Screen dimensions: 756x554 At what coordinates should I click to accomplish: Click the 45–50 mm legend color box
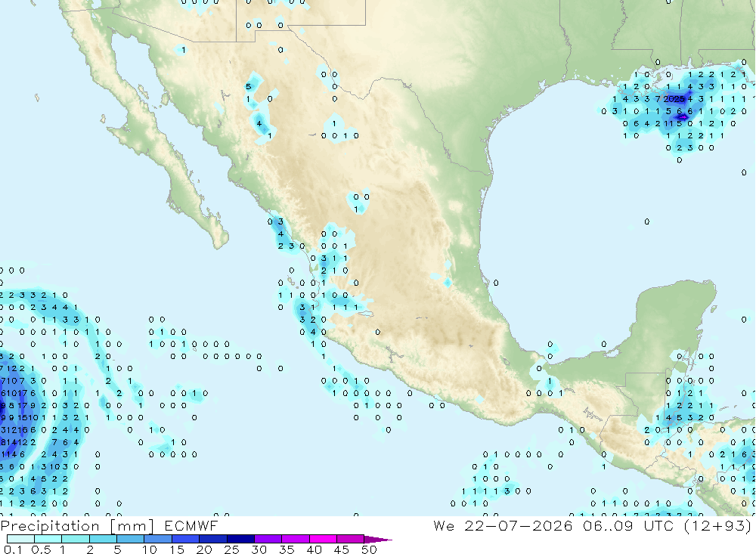(351, 539)
